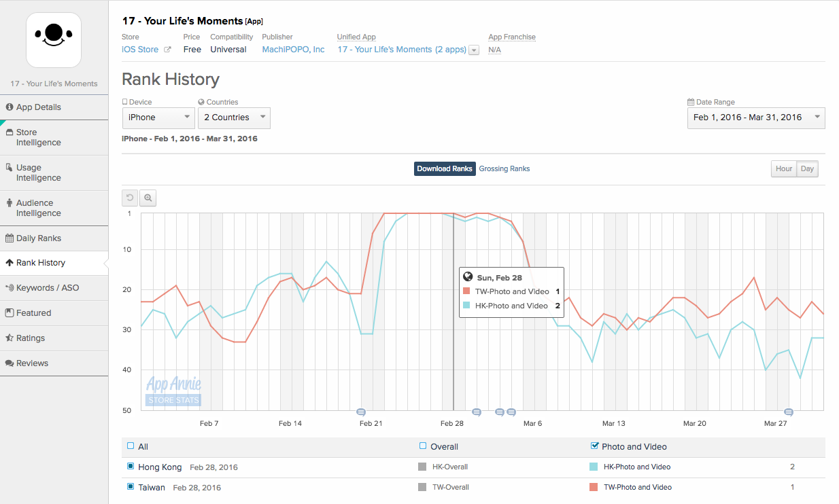The image size is (839, 504).
Task: Uncheck the Photo and Video checkbox
Action: (595, 446)
